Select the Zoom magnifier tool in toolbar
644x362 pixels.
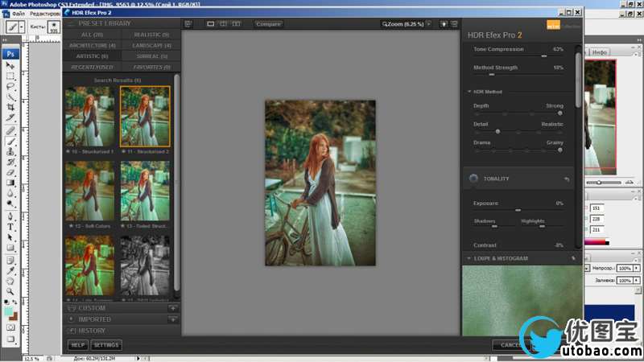pos(10,291)
